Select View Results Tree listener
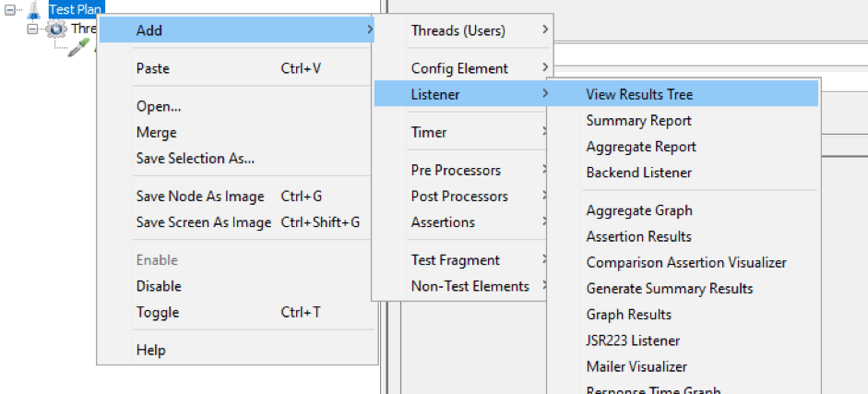The height and width of the screenshot is (394, 868). (x=639, y=94)
